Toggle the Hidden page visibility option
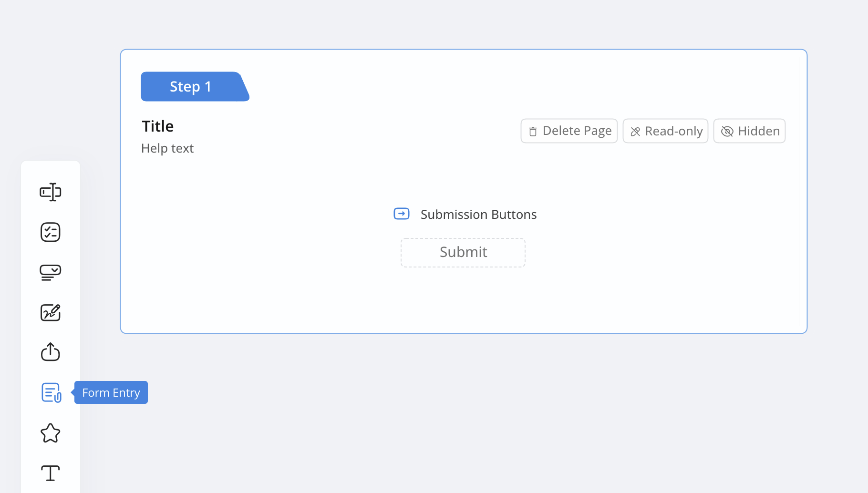The width and height of the screenshot is (868, 493). tap(749, 131)
